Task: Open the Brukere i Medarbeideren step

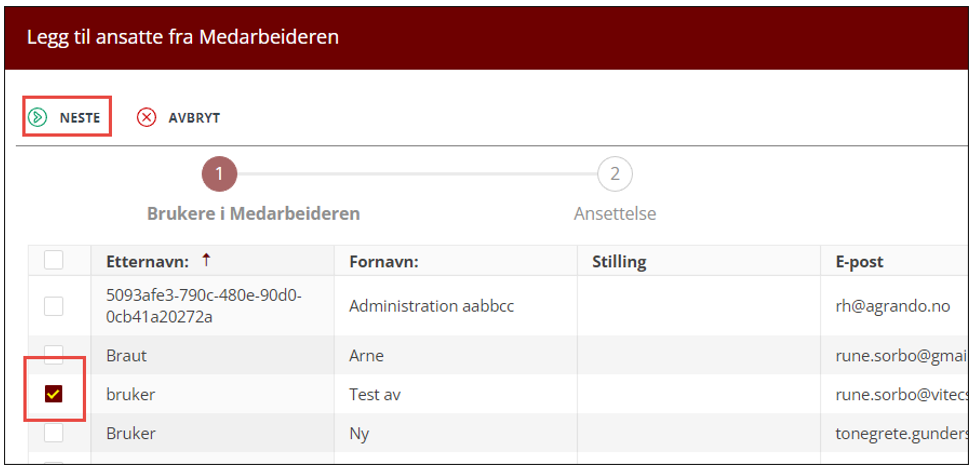Action: tap(253, 214)
